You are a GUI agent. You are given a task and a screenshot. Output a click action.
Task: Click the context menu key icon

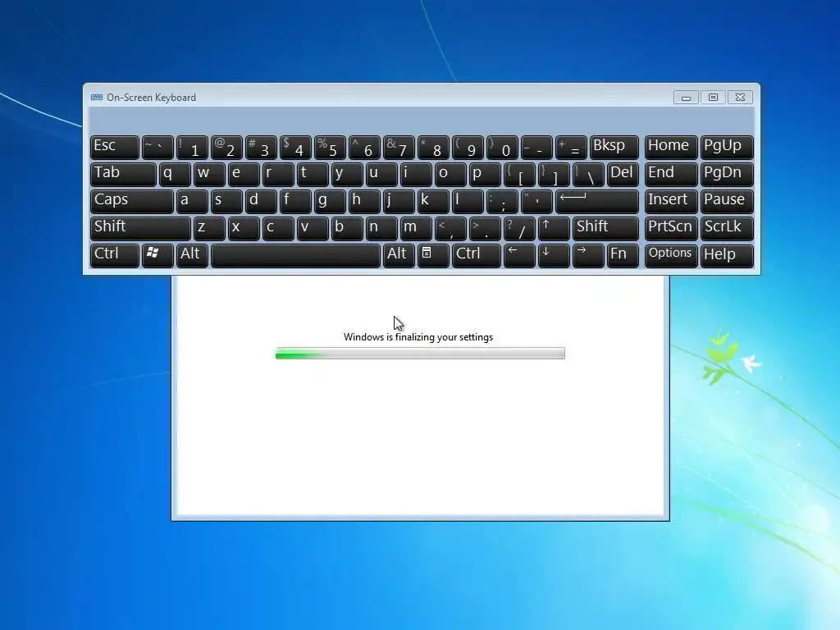coord(433,255)
